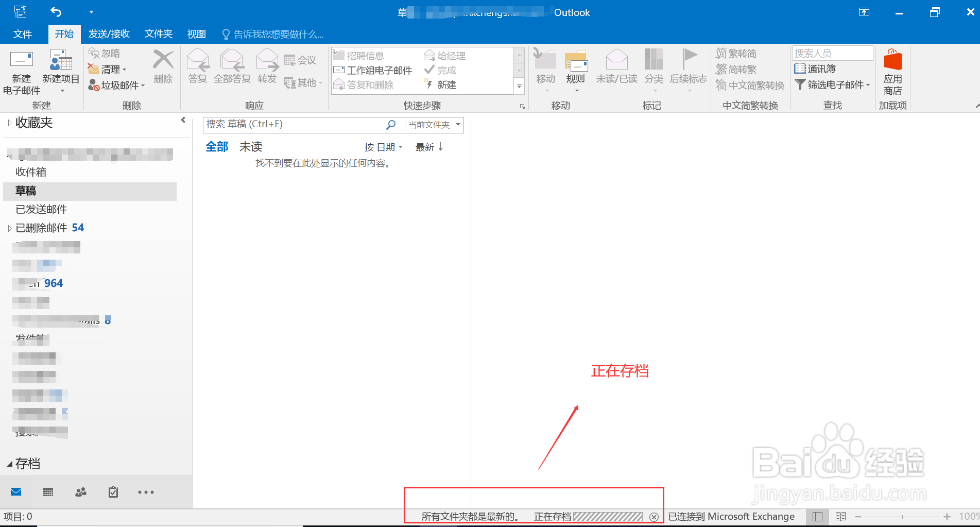The image size is (980, 527).
Task: Open the Clean Up (清理) dropdown
Action: pos(108,69)
